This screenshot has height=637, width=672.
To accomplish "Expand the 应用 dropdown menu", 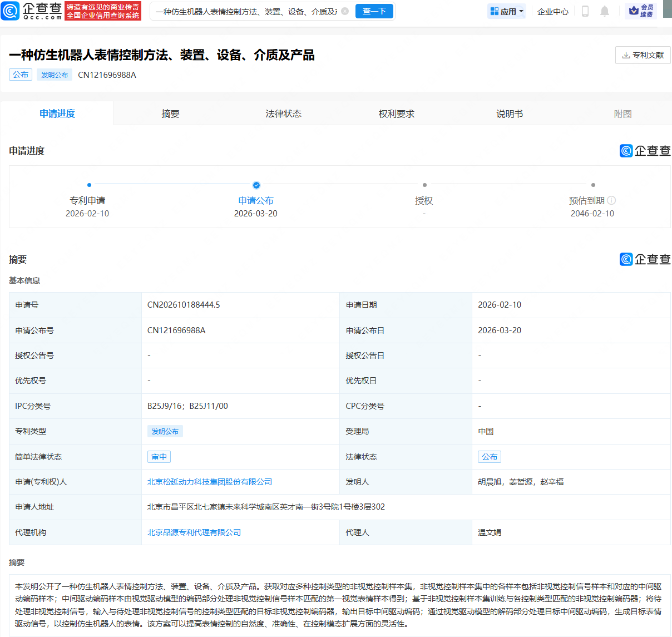I will pyautogui.click(x=506, y=11).
